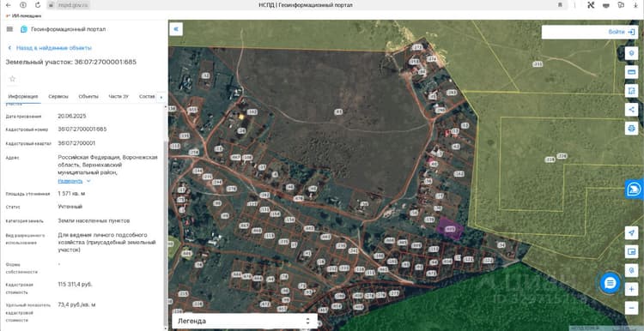The image size is (644, 331).
Task: Open the map marker location tool
Action: [631, 270]
